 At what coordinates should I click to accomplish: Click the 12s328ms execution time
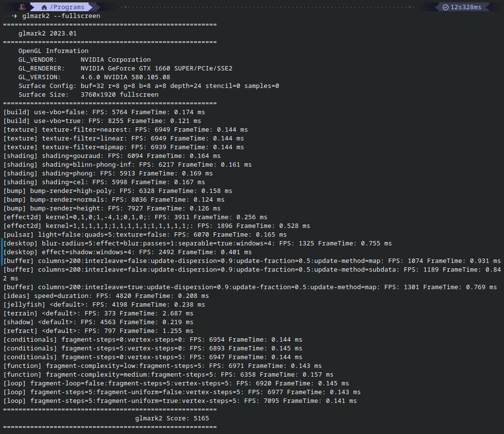466,7
